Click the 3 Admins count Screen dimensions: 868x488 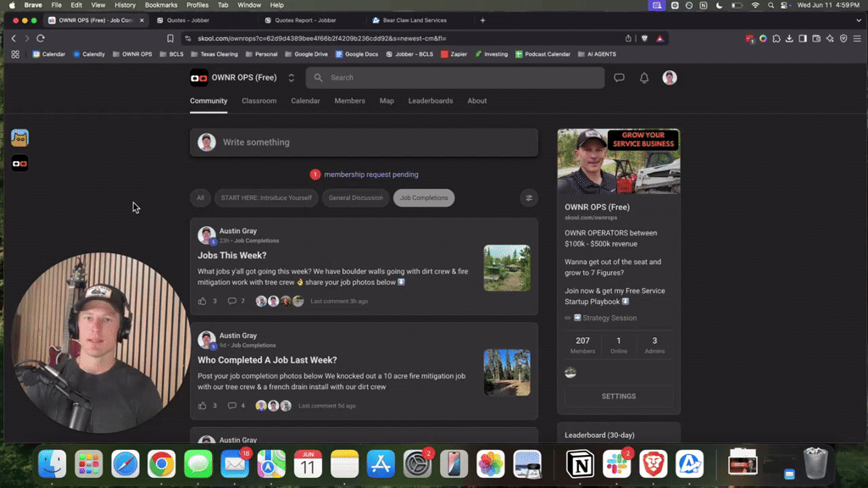(654, 345)
